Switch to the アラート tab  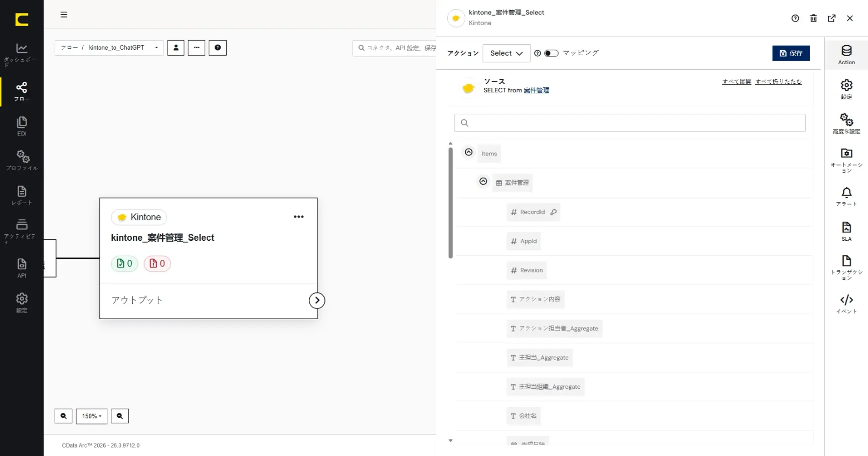(x=846, y=197)
